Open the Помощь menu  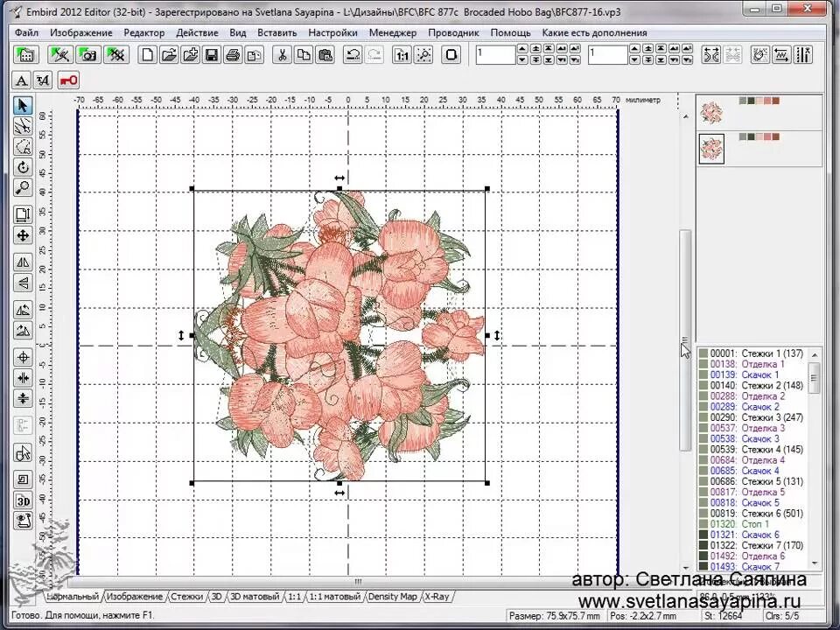point(510,32)
